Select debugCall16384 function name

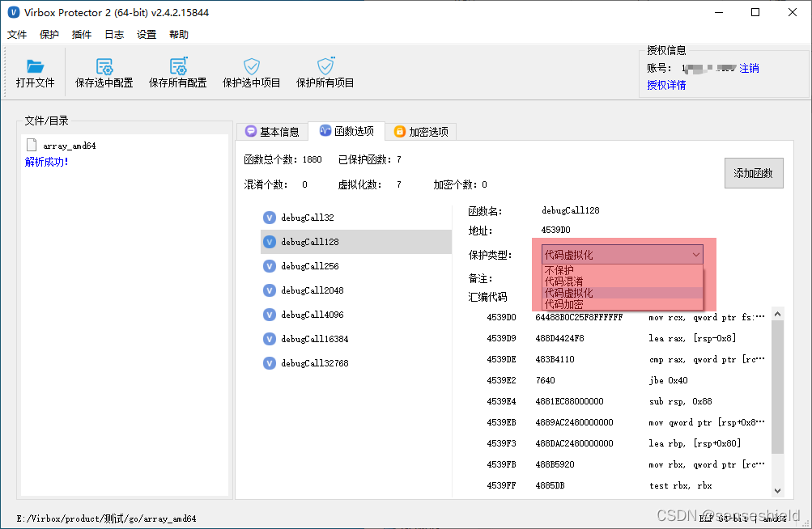pos(315,340)
